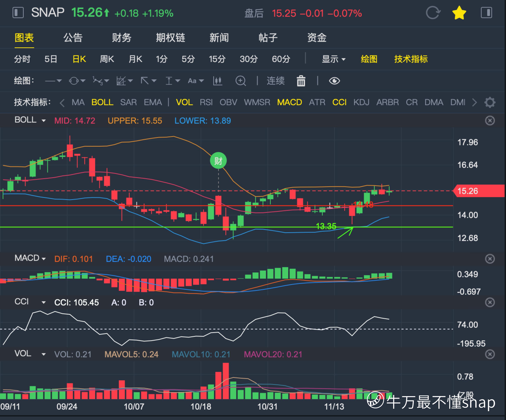Switch to the 财务 financials tab
The height and width of the screenshot is (420, 506).
coord(122,38)
